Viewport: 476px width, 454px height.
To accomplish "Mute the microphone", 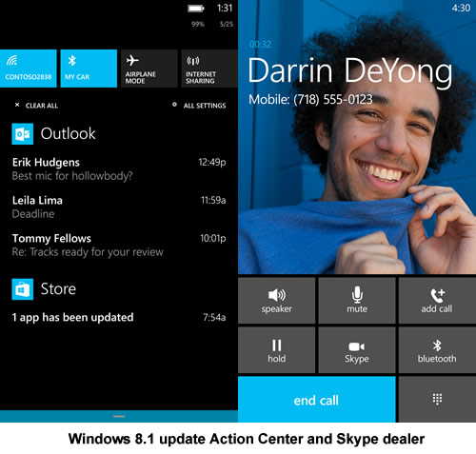I will point(357,301).
